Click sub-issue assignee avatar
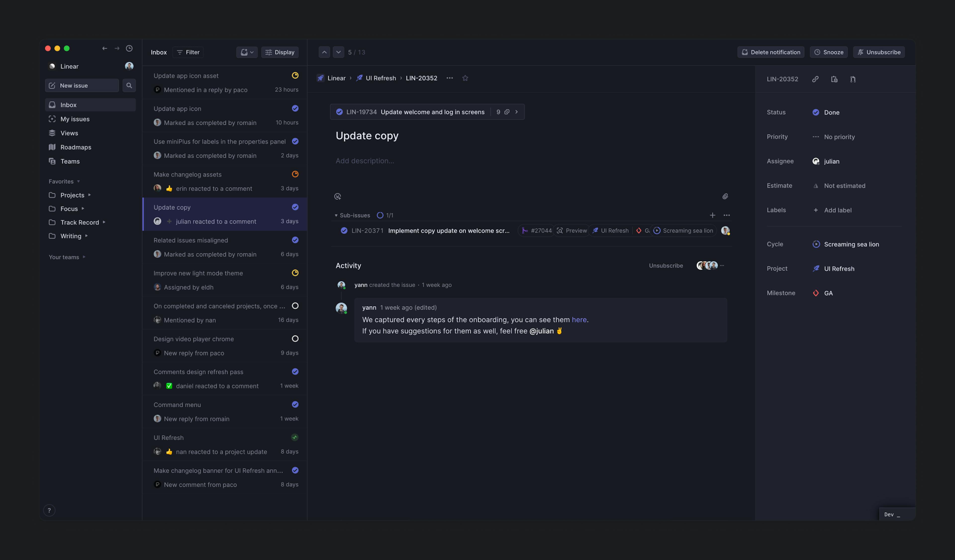This screenshot has width=955, height=560. pyautogui.click(x=725, y=231)
